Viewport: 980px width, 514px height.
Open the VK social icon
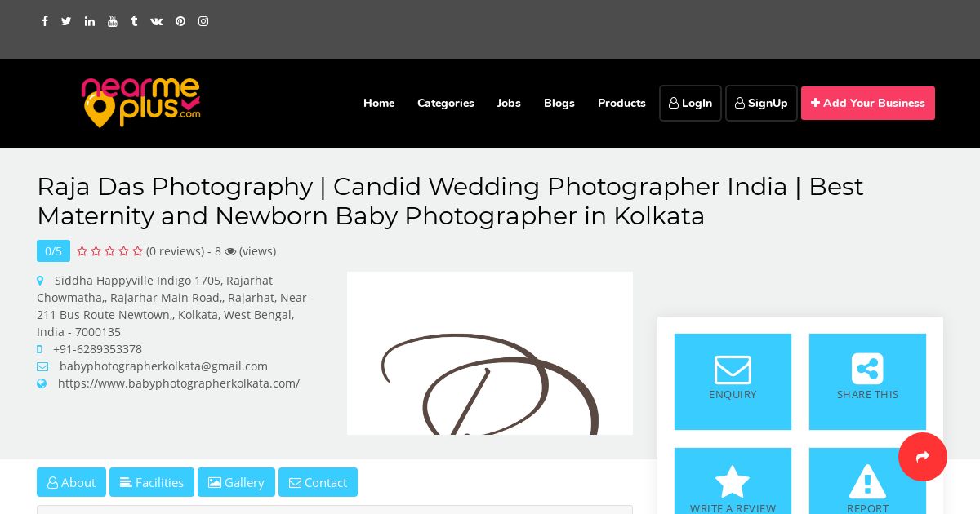pyautogui.click(x=157, y=21)
